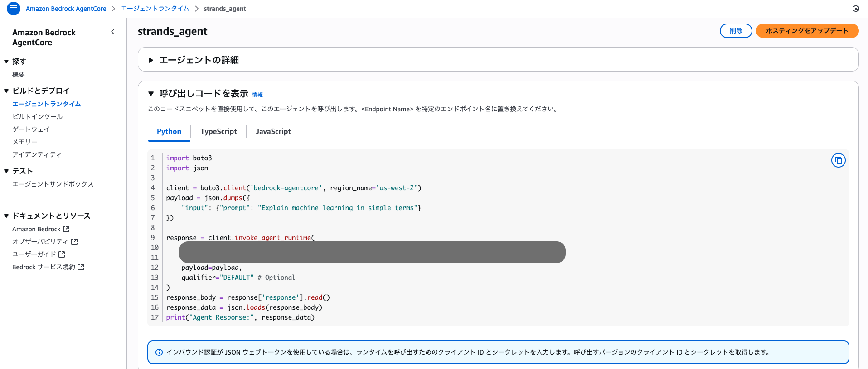Screen dimensions: 868x369
Task: Open Amazon Bedrock documentation link
Action: pyautogui.click(x=36, y=229)
